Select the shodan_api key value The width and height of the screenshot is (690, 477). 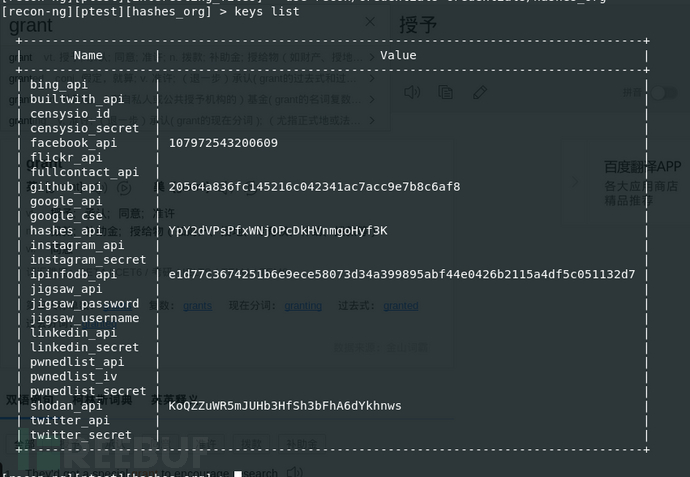coord(285,406)
